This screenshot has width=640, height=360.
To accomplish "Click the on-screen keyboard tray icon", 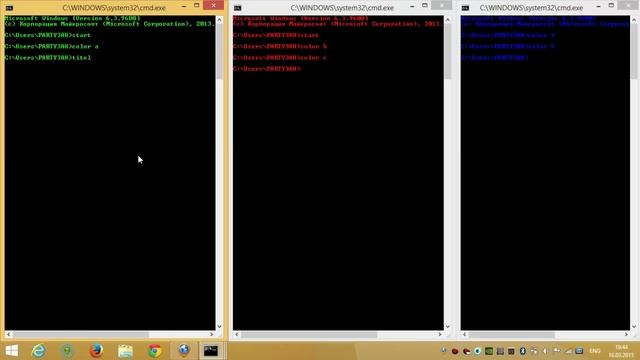I will (579, 351).
